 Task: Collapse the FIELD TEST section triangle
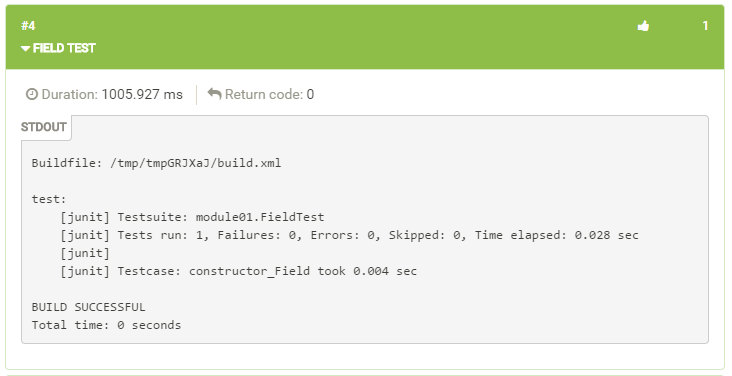pos(25,48)
